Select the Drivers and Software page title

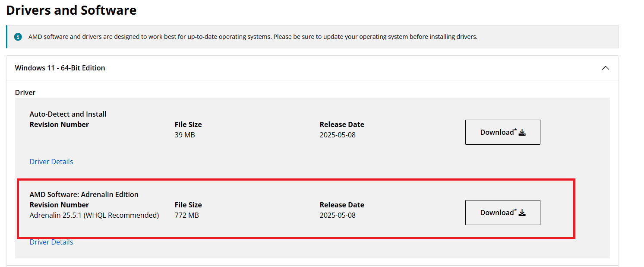[71, 10]
